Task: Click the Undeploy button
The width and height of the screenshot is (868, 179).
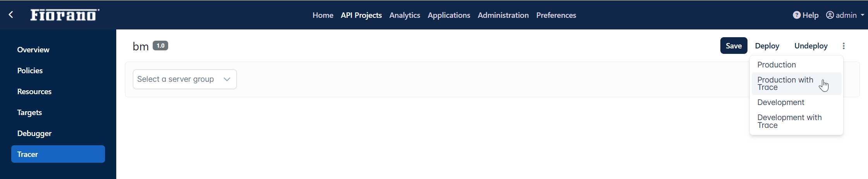Action: point(811,46)
